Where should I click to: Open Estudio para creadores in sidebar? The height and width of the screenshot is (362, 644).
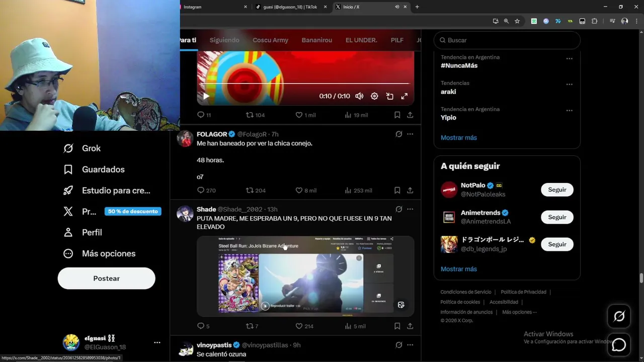point(107,191)
